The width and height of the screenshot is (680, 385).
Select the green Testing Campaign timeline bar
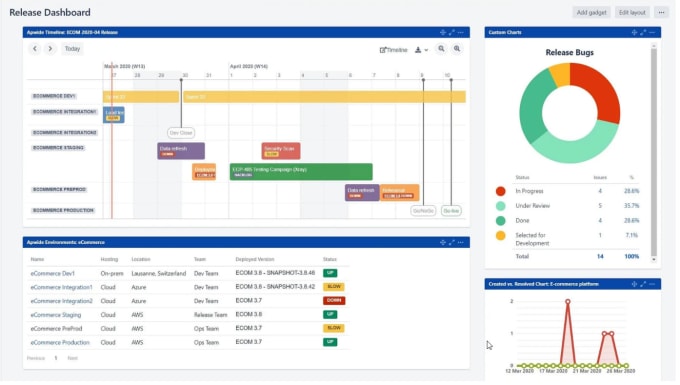click(301, 172)
